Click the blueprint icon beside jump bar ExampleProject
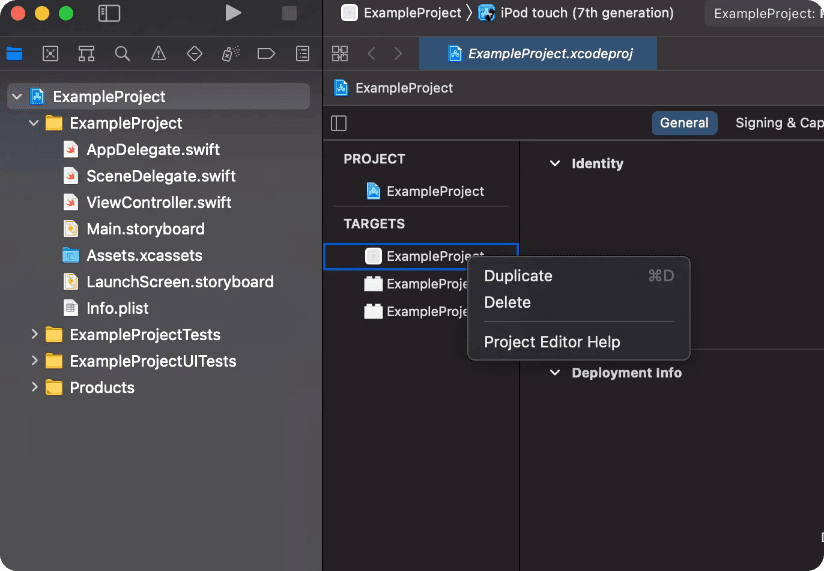 click(341, 88)
